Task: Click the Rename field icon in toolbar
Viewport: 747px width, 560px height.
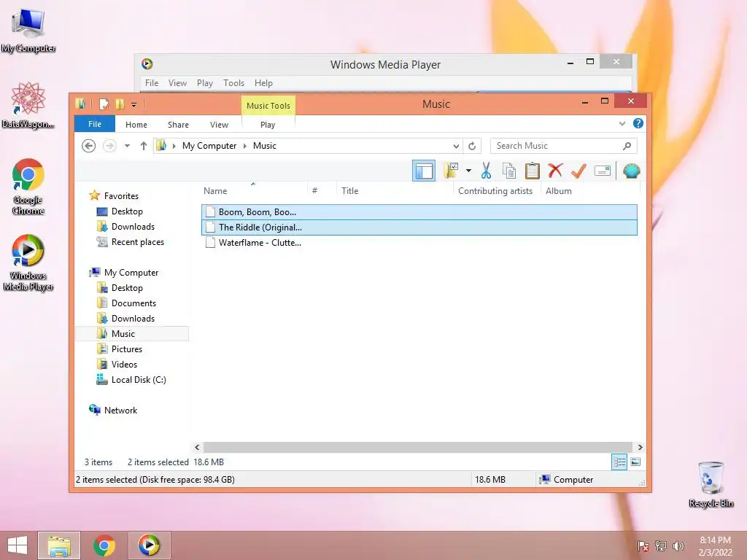Action: (x=602, y=171)
